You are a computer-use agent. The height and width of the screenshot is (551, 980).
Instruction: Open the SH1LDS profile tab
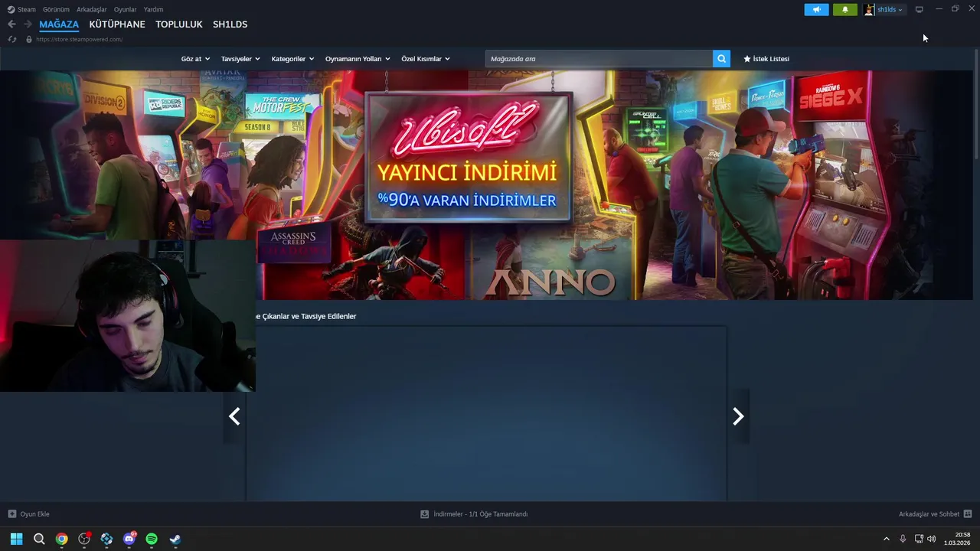pos(230,24)
